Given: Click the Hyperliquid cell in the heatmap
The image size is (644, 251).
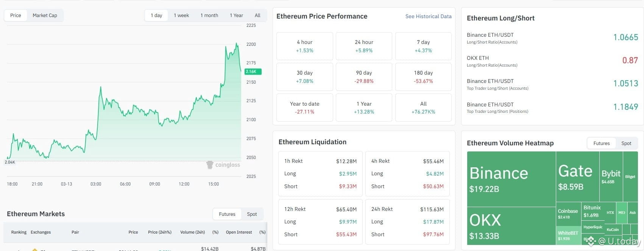Looking at the screenshot, I should click(x=593, y=227).
